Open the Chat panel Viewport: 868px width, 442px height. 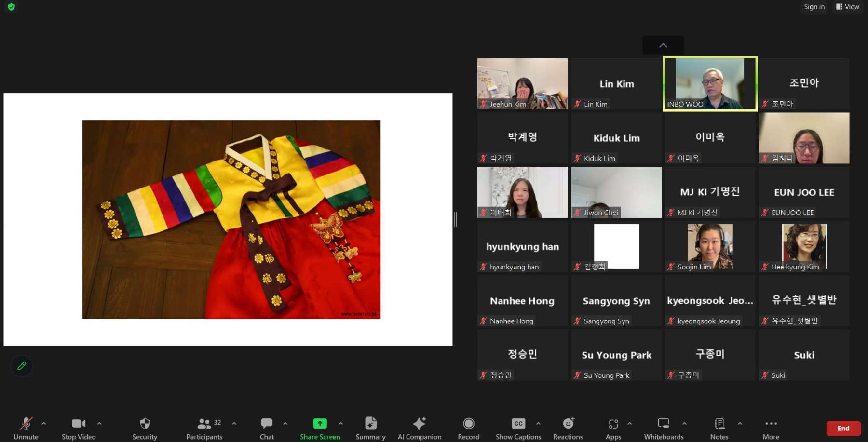tap(267, 428)
